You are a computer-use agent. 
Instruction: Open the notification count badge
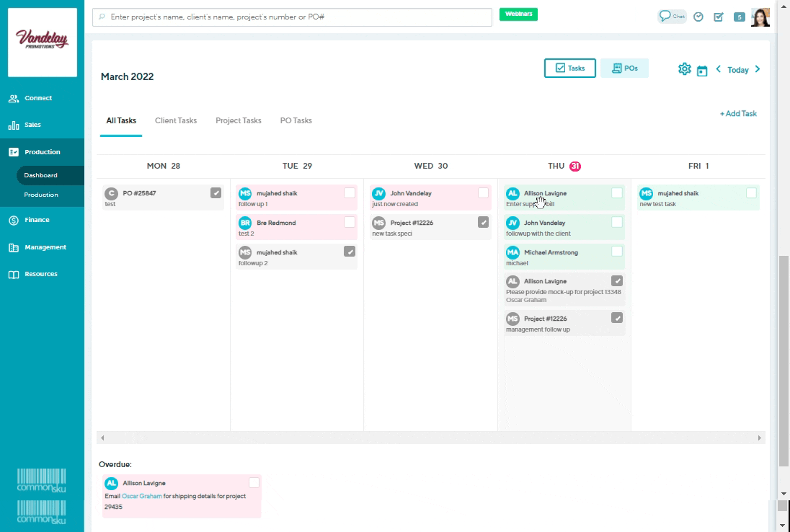tap(739, 17)
